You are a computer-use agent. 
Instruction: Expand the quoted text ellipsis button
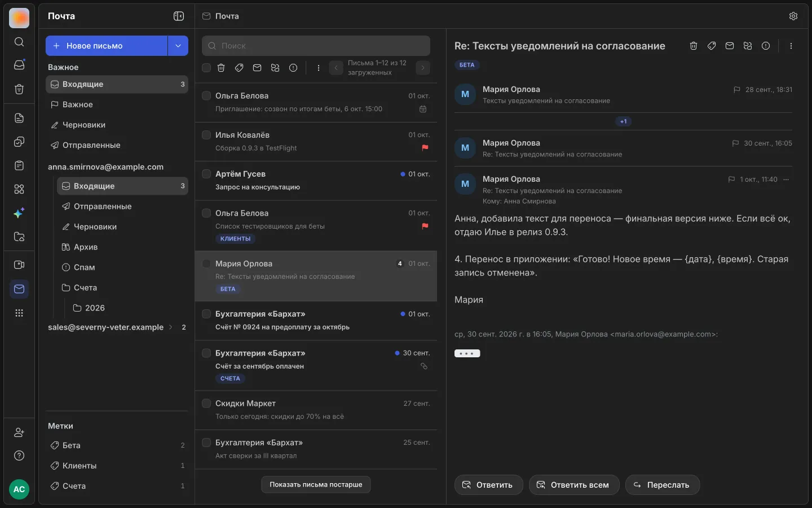coord(467,353)
